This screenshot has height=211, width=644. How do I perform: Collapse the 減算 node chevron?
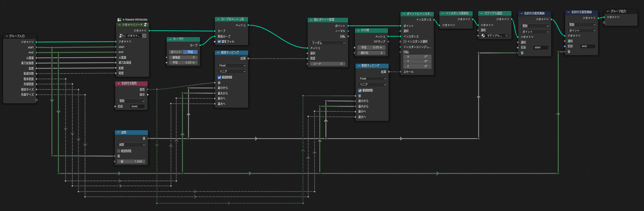click(x=119, y=132)
